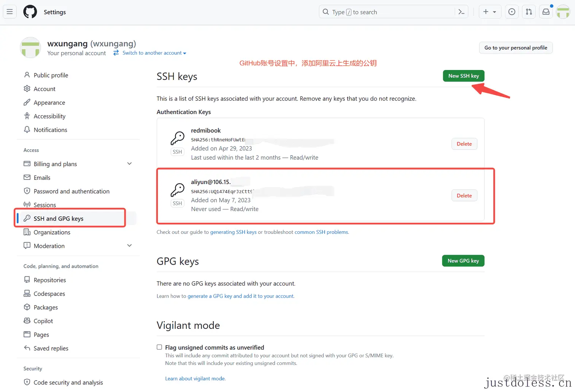Open the generating SSH keys guide link
The width and height of the screenshot is (575, 392).
[233, 232]
